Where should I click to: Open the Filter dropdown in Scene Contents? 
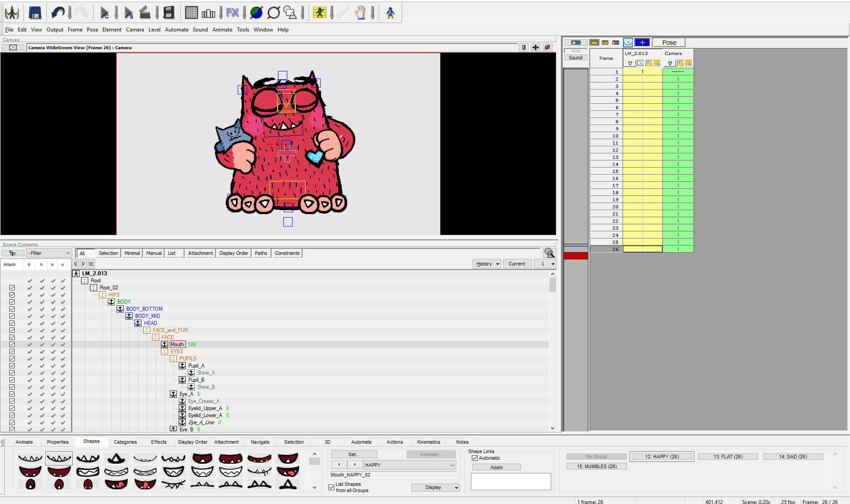point(49,253)
